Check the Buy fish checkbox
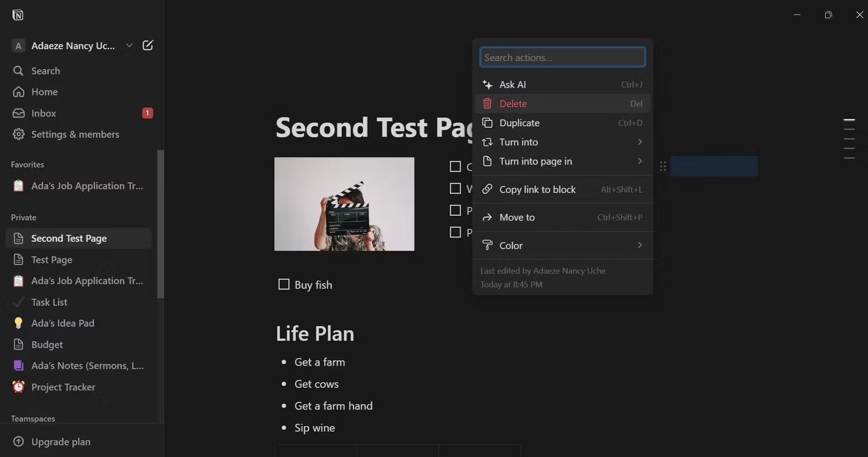The height and width of the screenshot is (457, 868). (x=284, y=284)
